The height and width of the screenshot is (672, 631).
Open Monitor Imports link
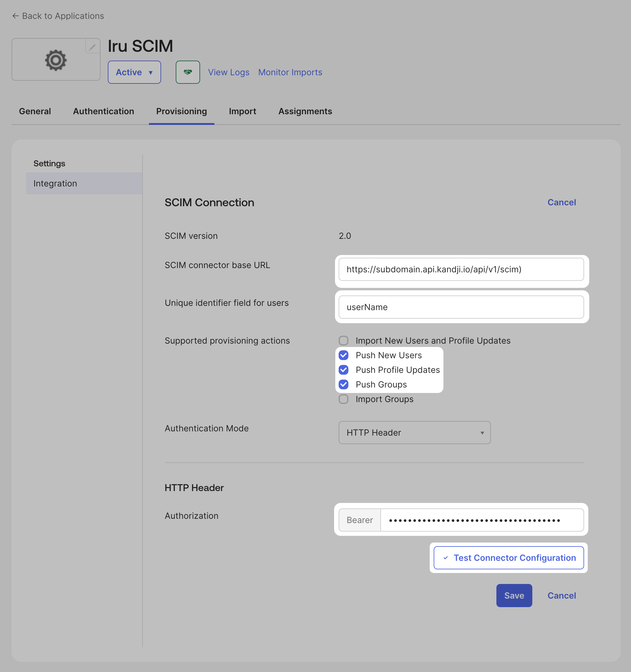(290, 72)
